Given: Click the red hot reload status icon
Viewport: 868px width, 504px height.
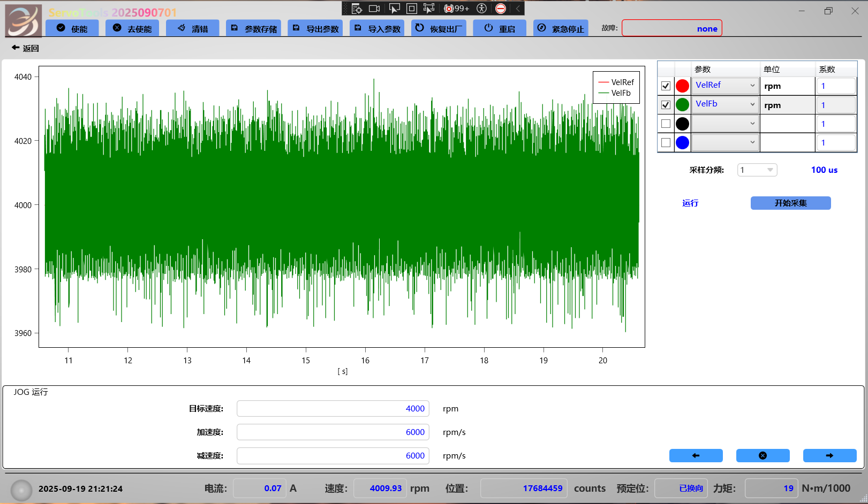Looking at the screenshot, I should click(501, 9).
